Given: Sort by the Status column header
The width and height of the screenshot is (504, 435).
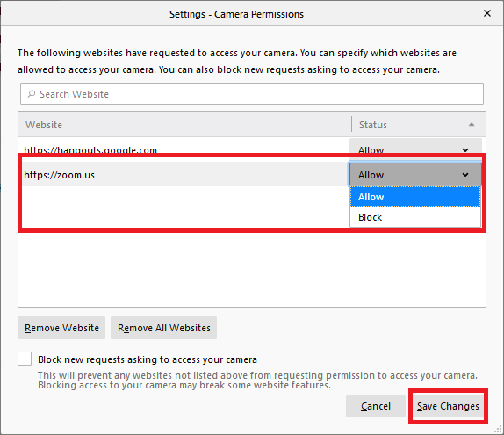Looking at the screenshot, I should coord(419,125).
